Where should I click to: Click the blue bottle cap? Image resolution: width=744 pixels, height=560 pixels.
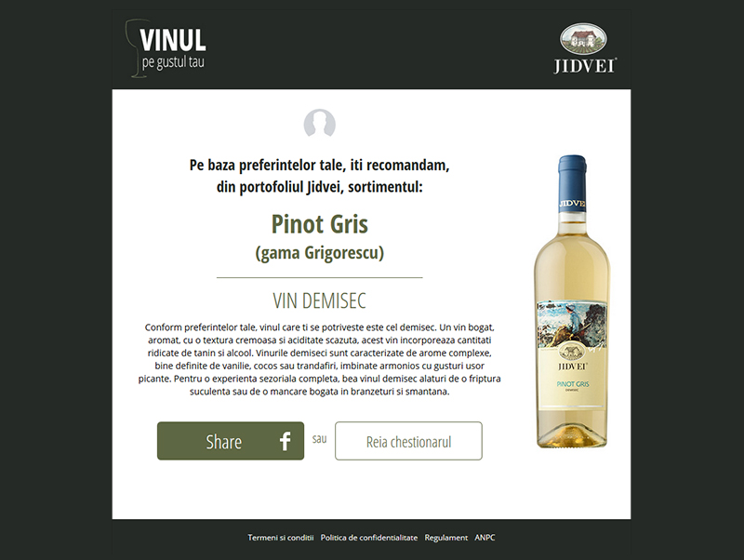coord(572,183)
